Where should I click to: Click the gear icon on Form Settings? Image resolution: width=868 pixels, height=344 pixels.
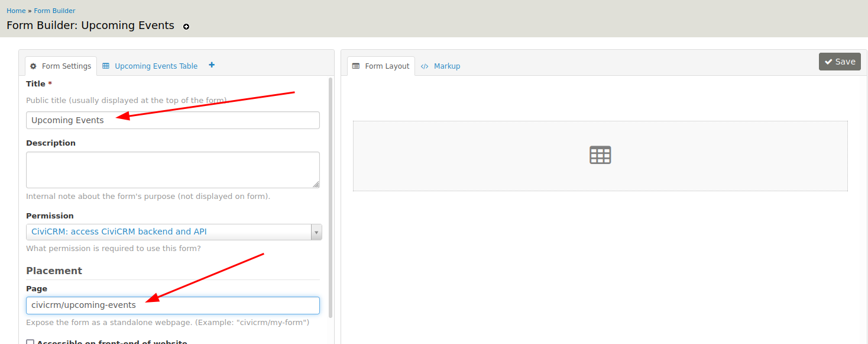coord(33,66)
